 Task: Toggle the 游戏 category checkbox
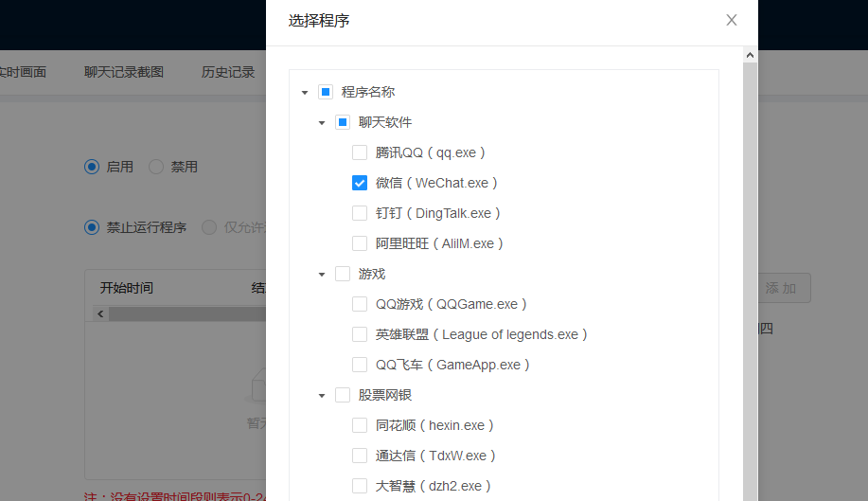tap(343, 274)
